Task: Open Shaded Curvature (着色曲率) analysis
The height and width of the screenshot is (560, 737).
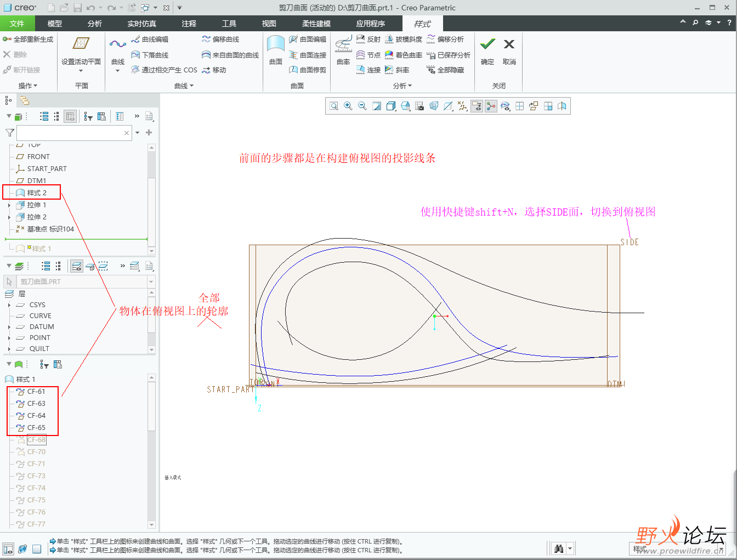Action: pyautogui.click(x=404, y=55)
